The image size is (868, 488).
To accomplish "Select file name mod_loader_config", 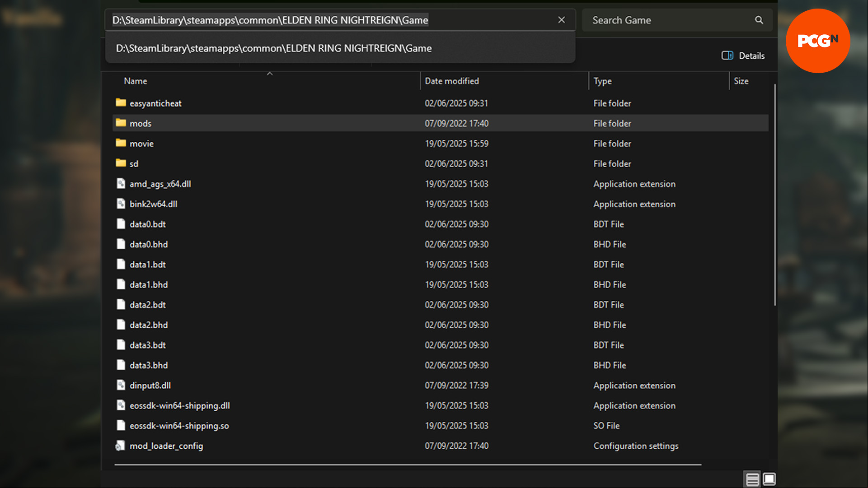I will (166, 446).
